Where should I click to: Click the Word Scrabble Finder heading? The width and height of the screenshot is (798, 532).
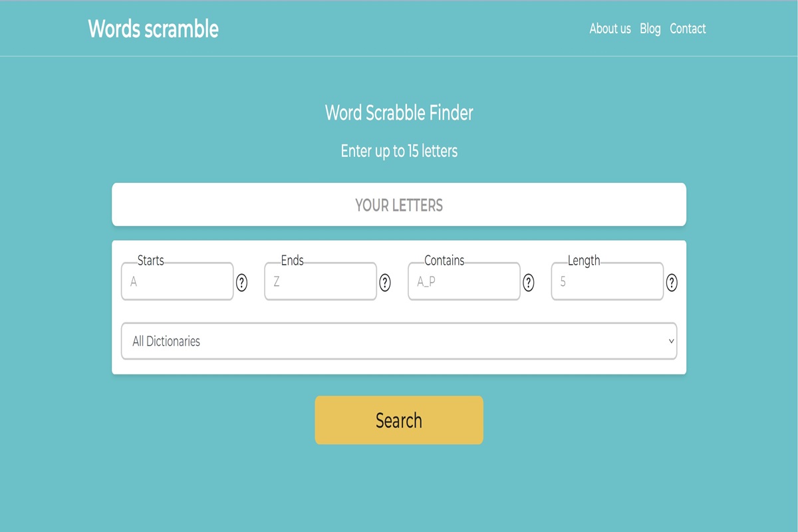click(399, 112)
